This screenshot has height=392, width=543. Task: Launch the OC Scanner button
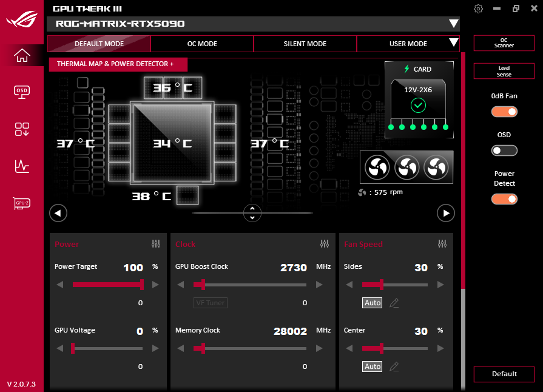tap(504, 43)
